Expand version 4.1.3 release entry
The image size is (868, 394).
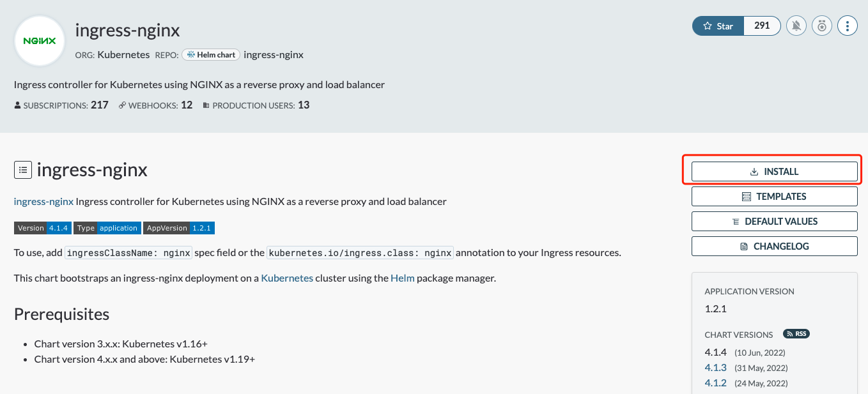pyautogui.click(x=715, y=367)
